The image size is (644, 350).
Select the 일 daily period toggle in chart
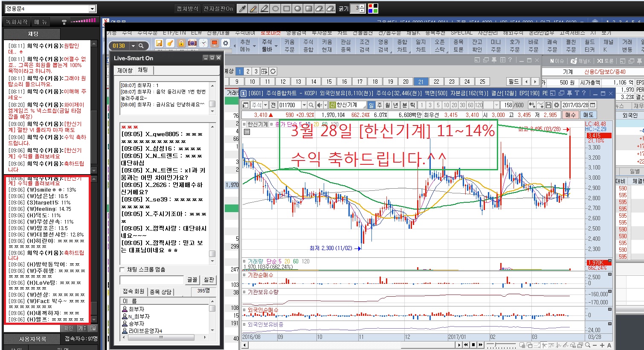(371, 105)
